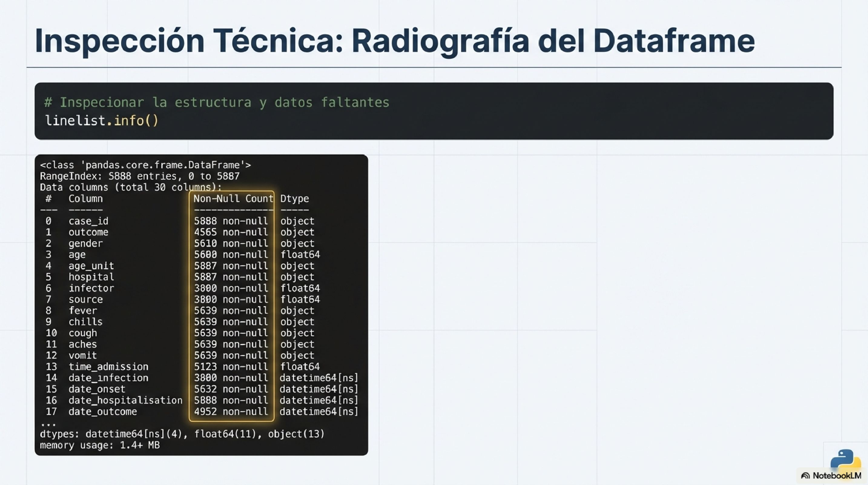Click the green comment line in the code block

click(216, 102)
